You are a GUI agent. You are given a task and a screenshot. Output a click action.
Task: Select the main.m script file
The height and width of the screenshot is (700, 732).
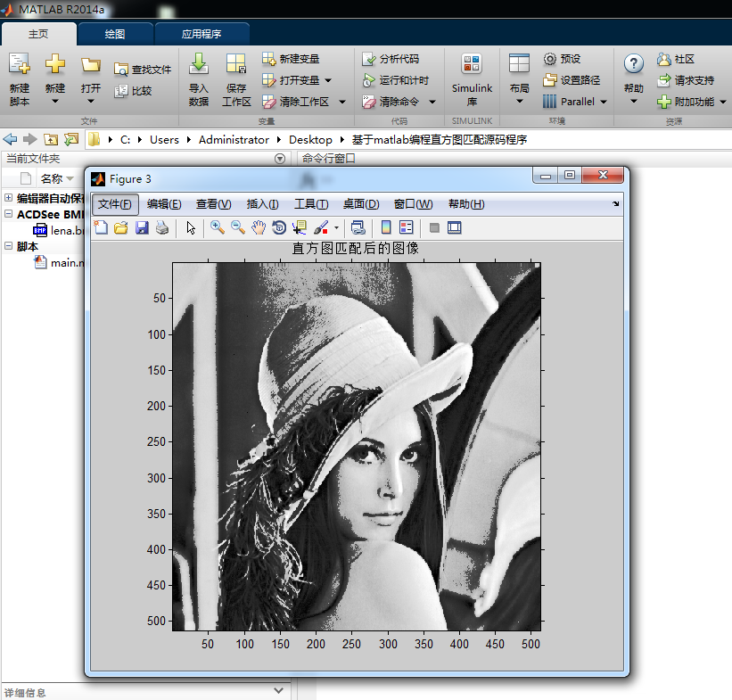pos(60,262)
